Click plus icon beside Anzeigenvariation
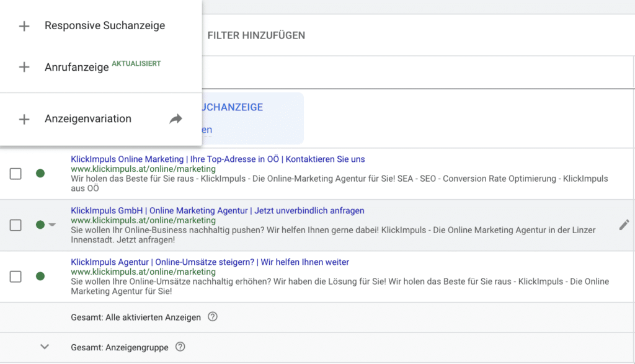635x364 pixels. [x=24, y=119]
